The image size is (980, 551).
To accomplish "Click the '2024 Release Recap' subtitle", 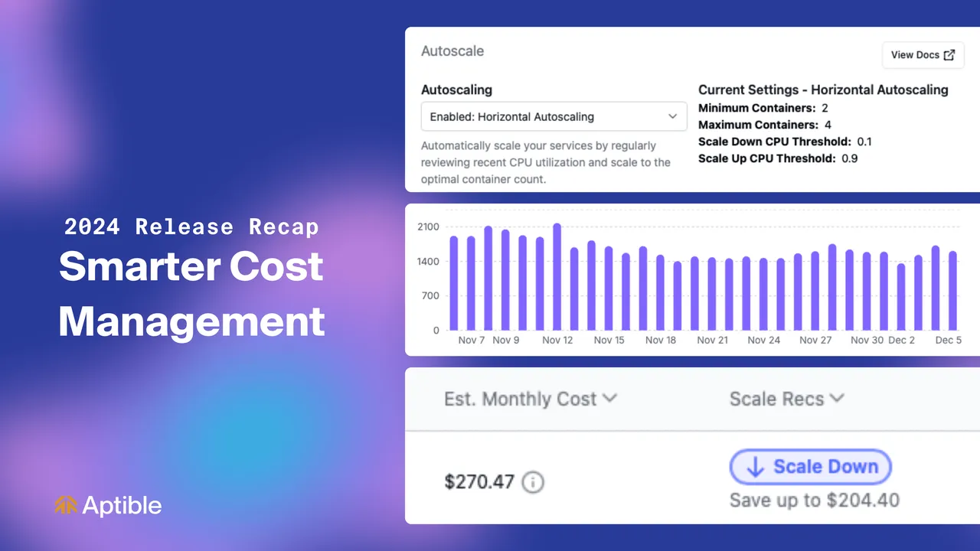I will point(191,227).
